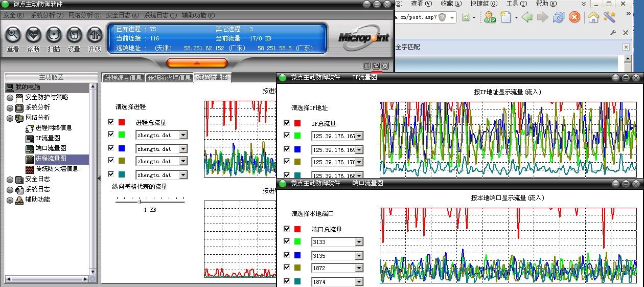This screenshot has height=287, width=644.
Task: Open the 安全(E) menu
Action: click(13, 15)
